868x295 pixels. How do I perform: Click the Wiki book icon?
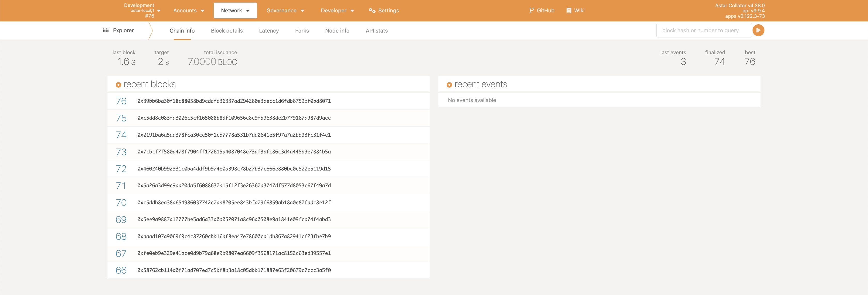tap(569, 10)
